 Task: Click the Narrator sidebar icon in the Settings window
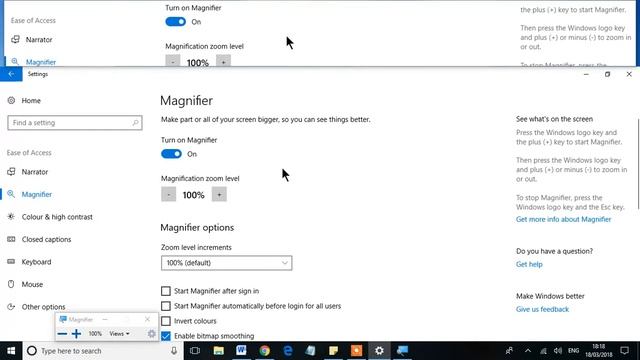[11, 172]
